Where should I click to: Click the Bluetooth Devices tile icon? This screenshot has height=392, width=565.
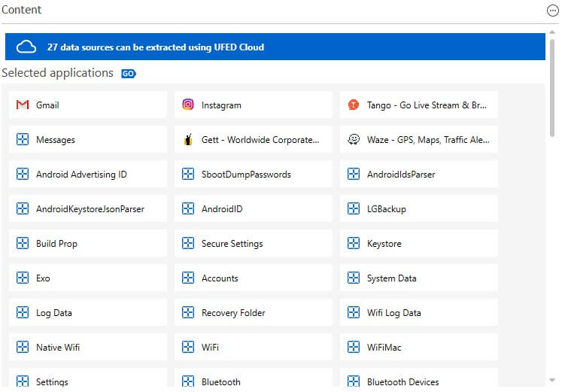coord(353,381)
